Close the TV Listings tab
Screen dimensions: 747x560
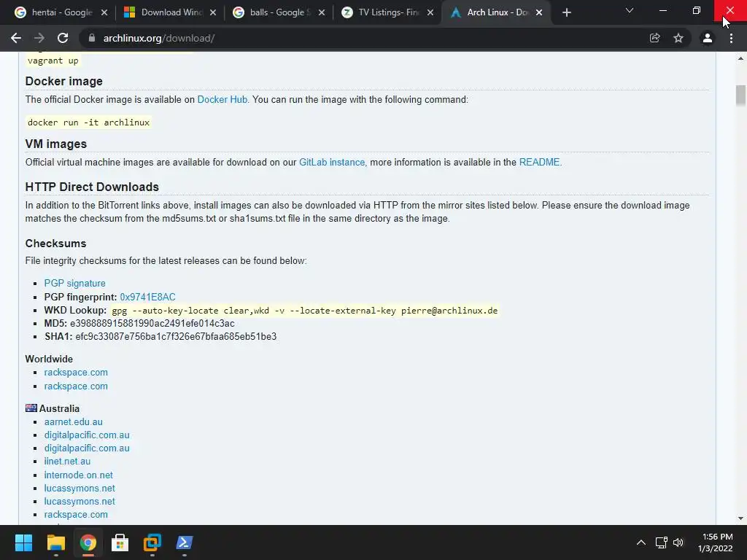click(x=430, y=13)
